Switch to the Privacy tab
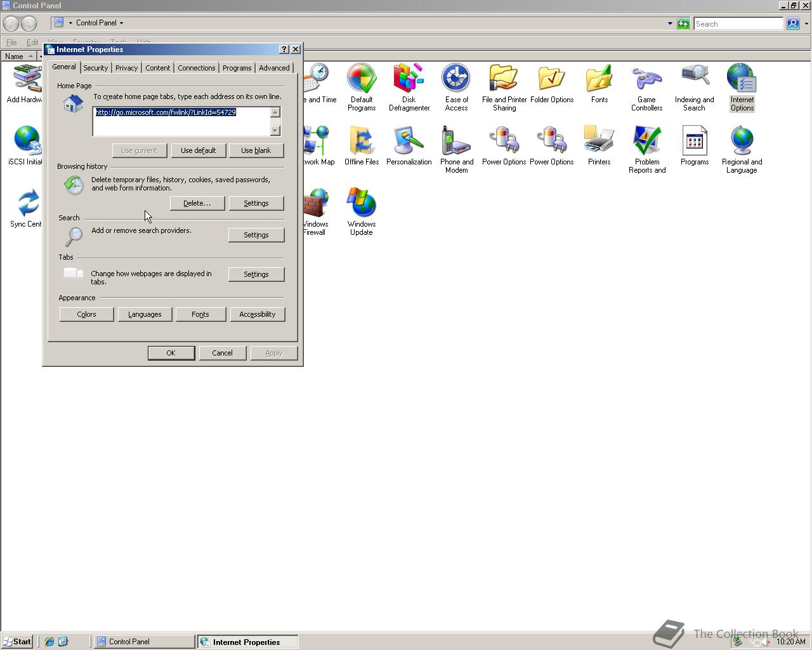This screenshot has width=812, height=650. 126,68
